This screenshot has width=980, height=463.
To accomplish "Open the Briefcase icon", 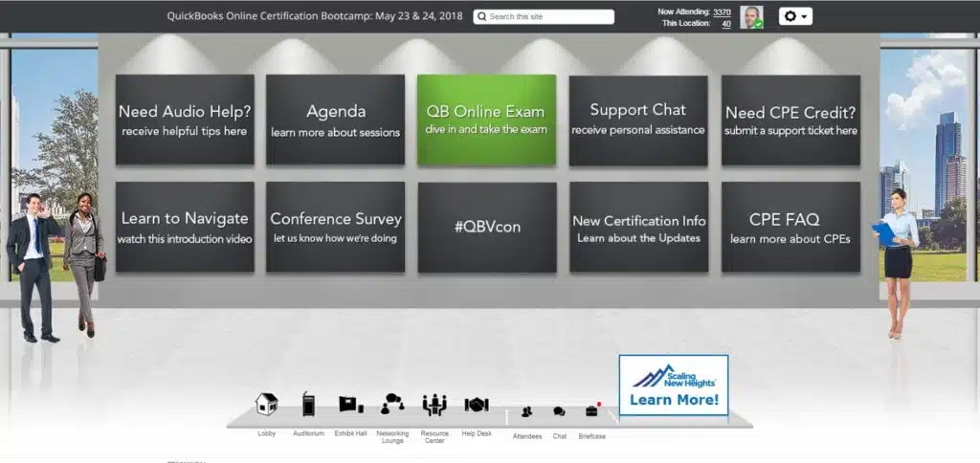I will click(x=591, y=410).
